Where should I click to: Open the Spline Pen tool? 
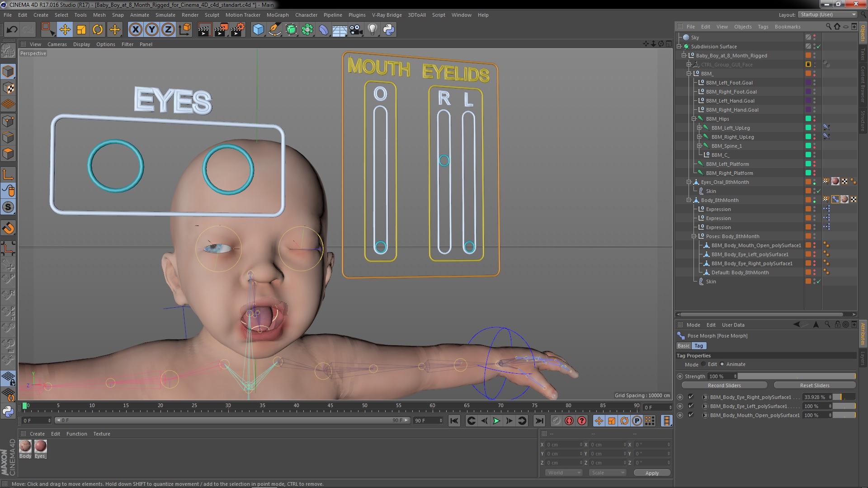point(274,30)
